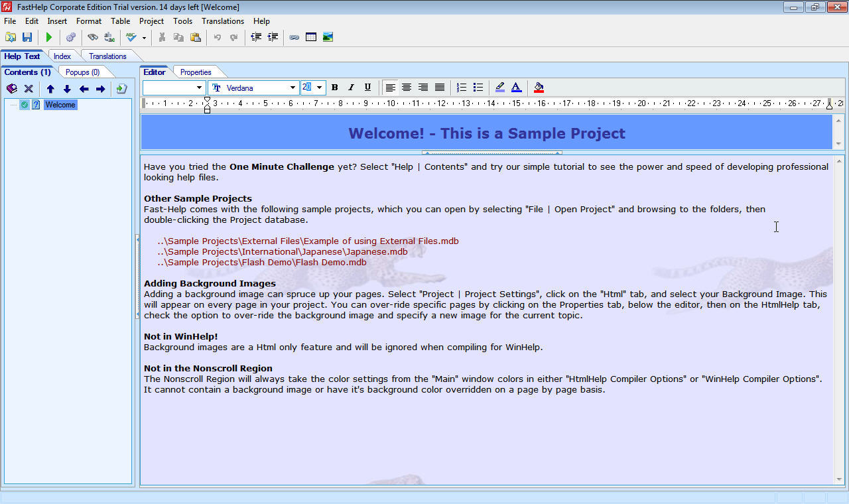This screenshot has width=849, height=504.
Task: Click the font size field showing 20
Action: pos(307,88)
